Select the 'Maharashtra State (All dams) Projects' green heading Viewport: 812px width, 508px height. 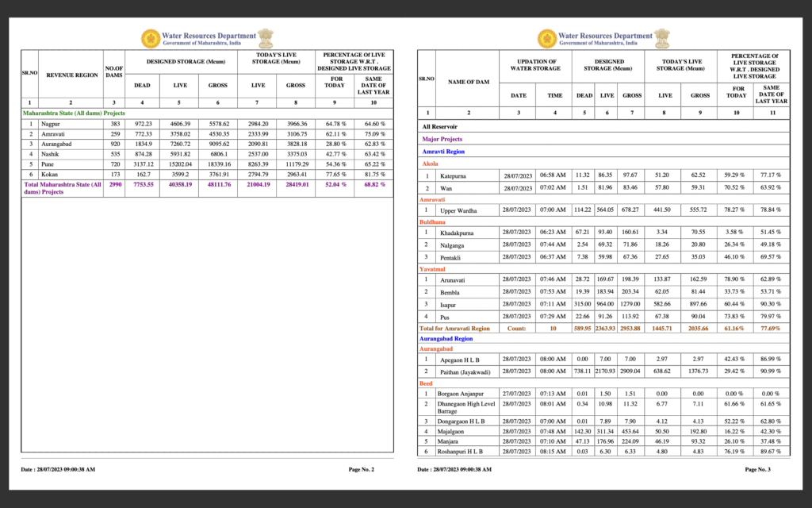click(74, 113)
